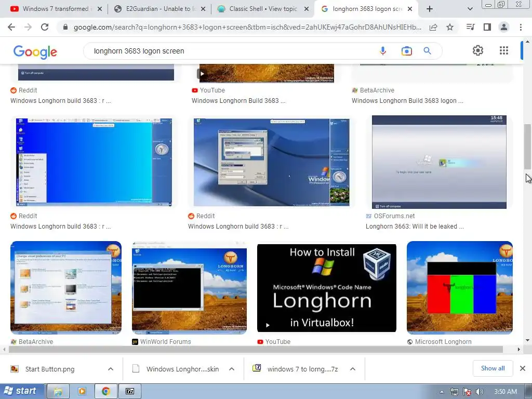This screenshot has height=399, width=532.
Task: Close the Classic Shell tab
Action: point(307,9)
